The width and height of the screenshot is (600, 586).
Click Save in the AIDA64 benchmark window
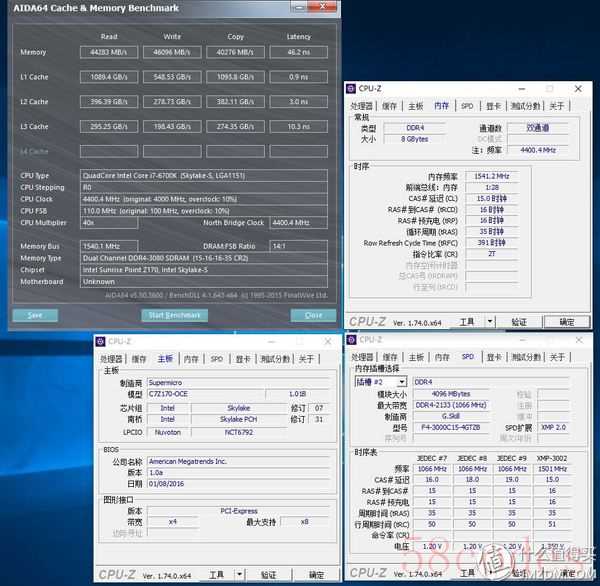35,315
